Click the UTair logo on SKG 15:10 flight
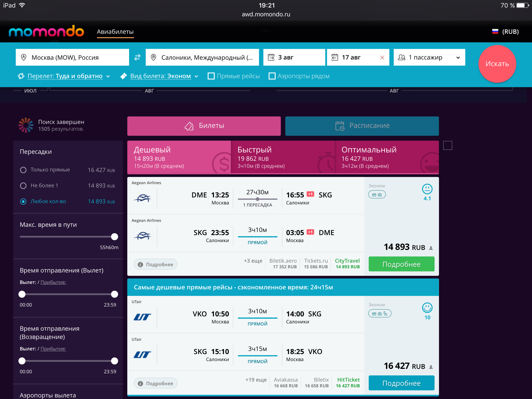 (142, 355)
